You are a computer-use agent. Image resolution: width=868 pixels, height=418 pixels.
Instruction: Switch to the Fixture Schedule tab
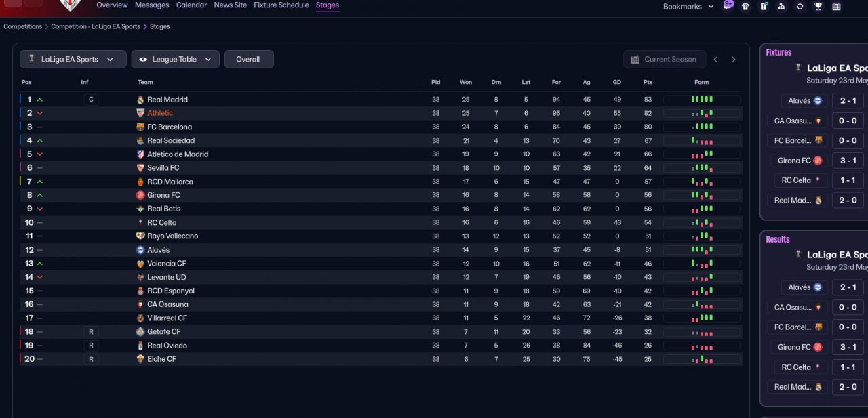[281, 5]
